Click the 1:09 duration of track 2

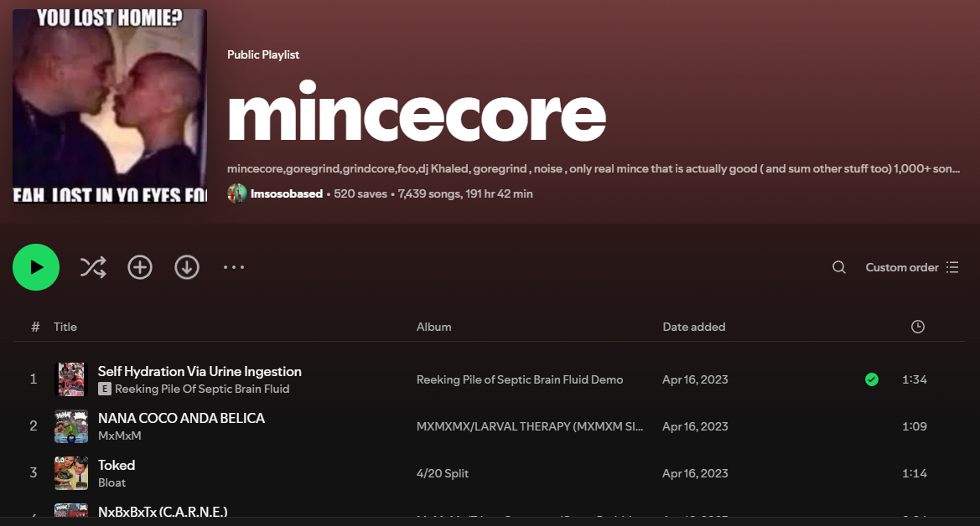click(915, 426)
